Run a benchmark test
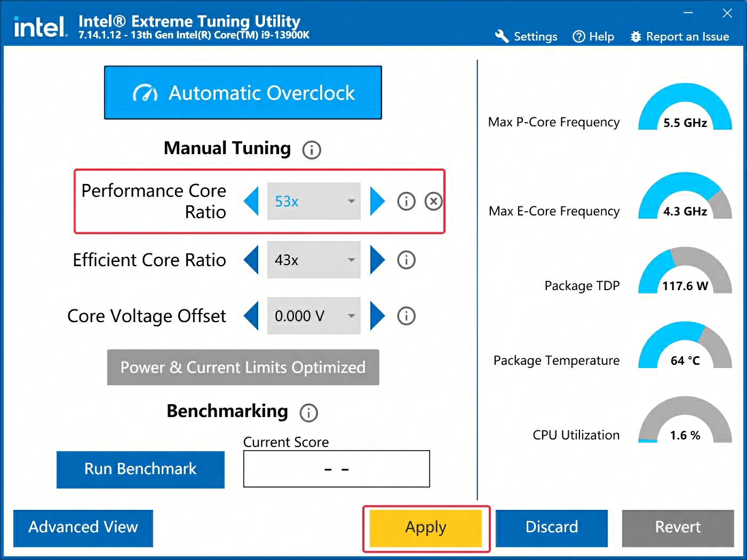This screenshot has height=560, width=747. 140,469
